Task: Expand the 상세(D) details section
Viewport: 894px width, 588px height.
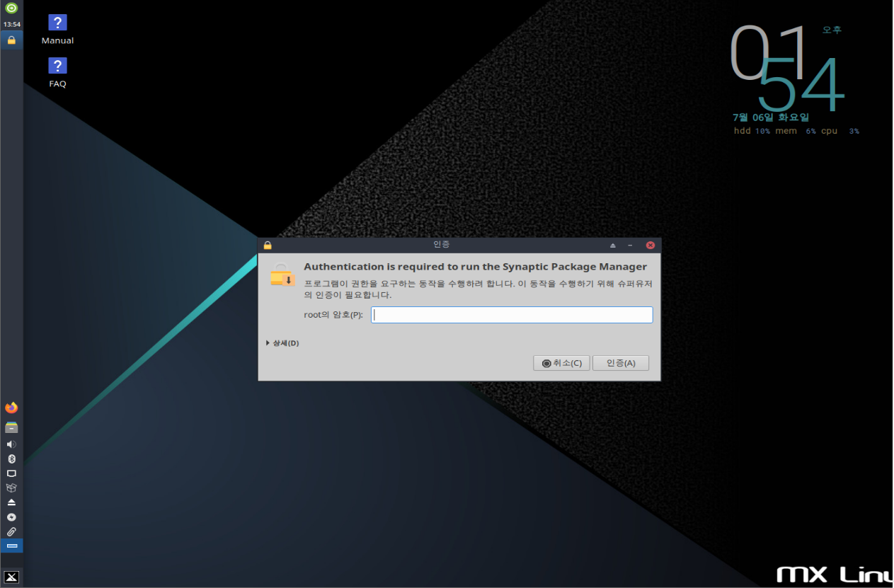Action: click(282, 343)
